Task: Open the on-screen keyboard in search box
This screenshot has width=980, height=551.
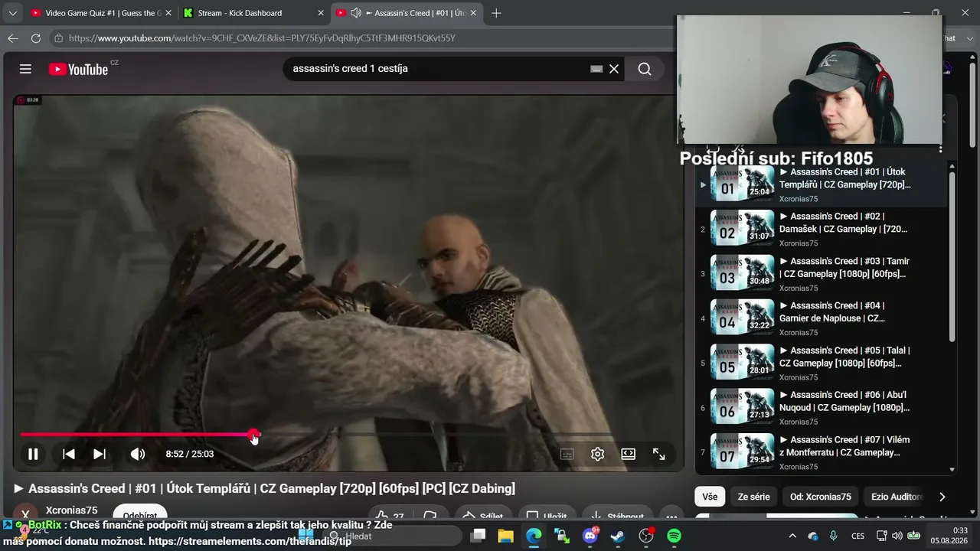Action: 596,69
